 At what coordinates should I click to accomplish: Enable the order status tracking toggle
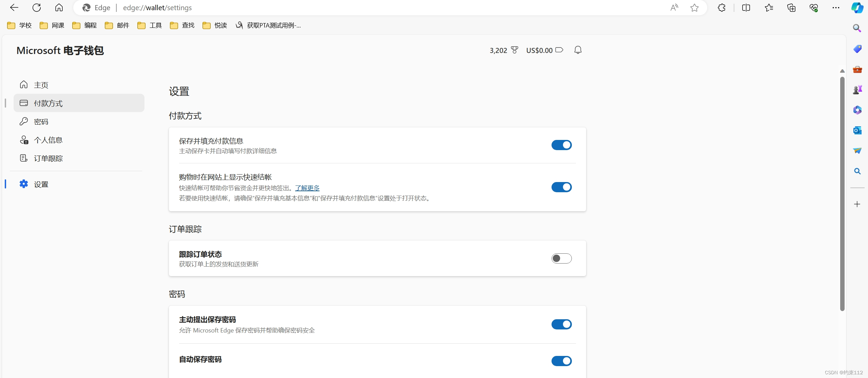click(561, 258)
